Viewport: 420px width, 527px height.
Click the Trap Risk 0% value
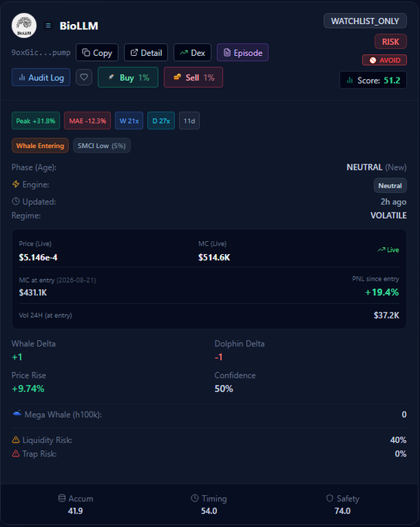[x=401, y=453]
